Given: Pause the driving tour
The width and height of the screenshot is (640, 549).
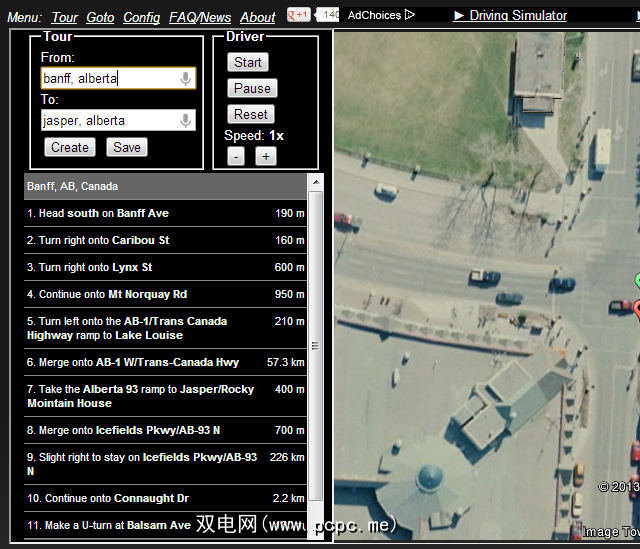Looking at the screenshot, I should 252,88.
